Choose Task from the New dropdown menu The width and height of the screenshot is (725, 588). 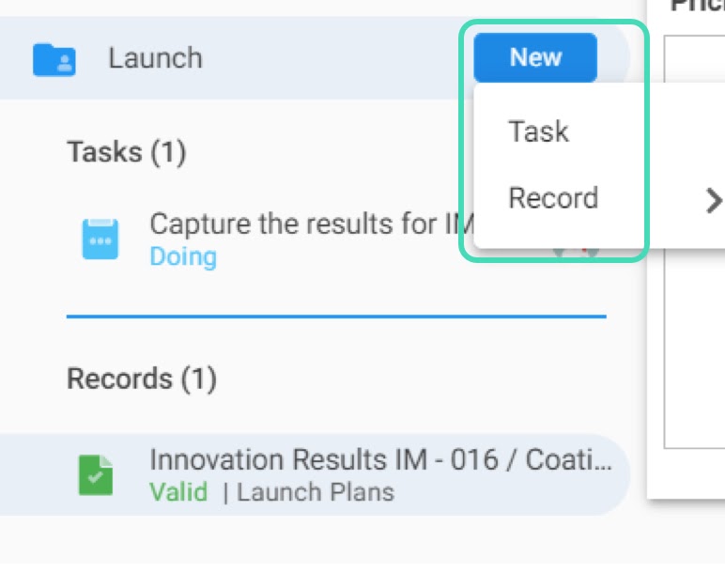[x=538, y=132]
